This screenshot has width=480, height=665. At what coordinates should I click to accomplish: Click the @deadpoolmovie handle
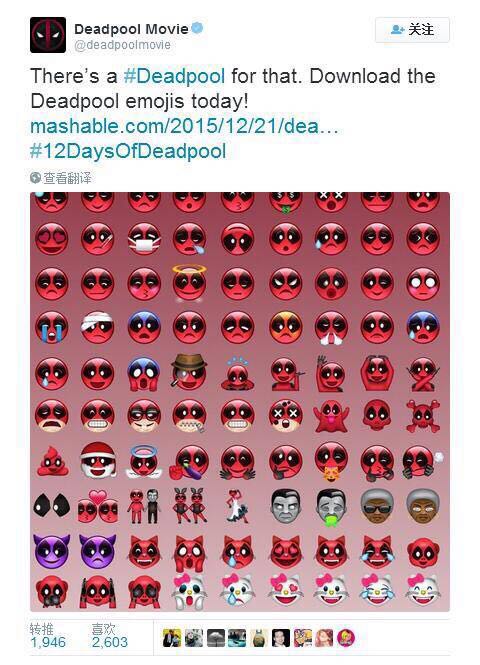click(x=123, y=45)
